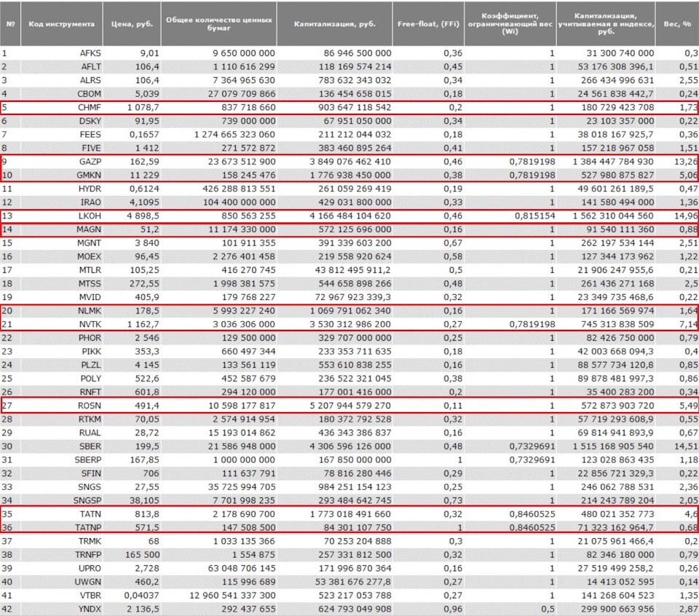Select the VTBR ticker

click(x=90, y=596)
